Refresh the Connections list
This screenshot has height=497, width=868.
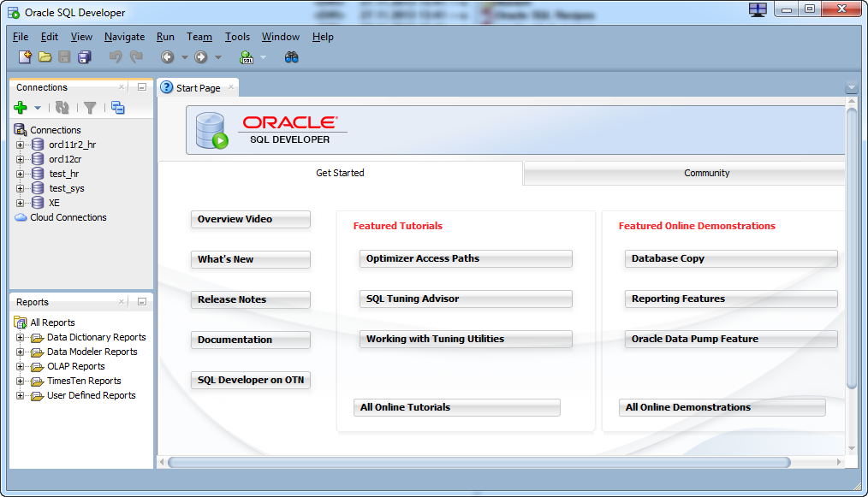pos(62,108)
